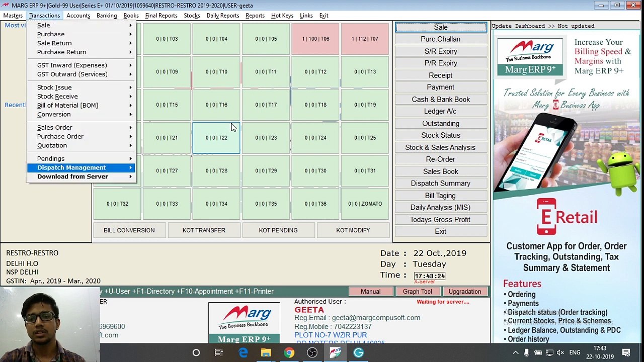
Task: Expand the Dispatch Management submenu
Action: pyautogui.click(x=130, y=168)
